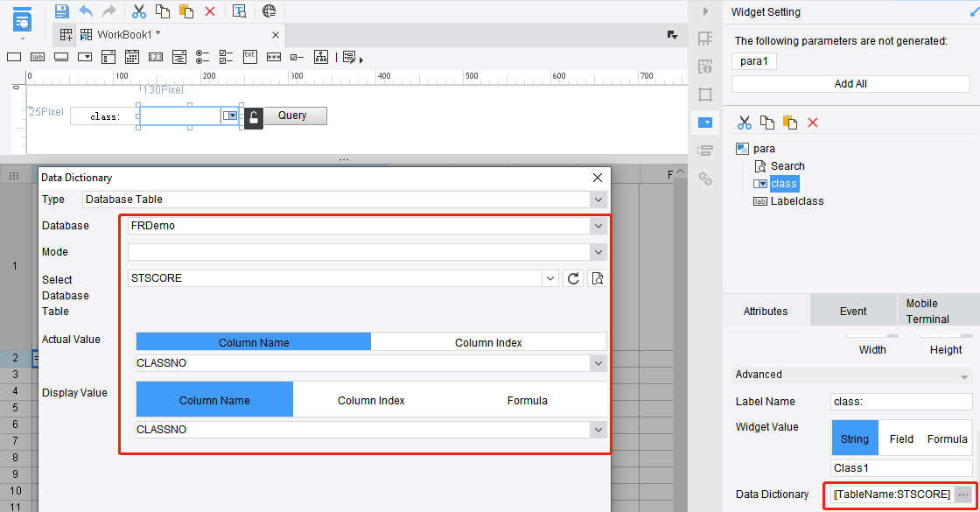Open the report preview tool
The height and width of the screenshot is (512, 980).
tap(22, 20)
